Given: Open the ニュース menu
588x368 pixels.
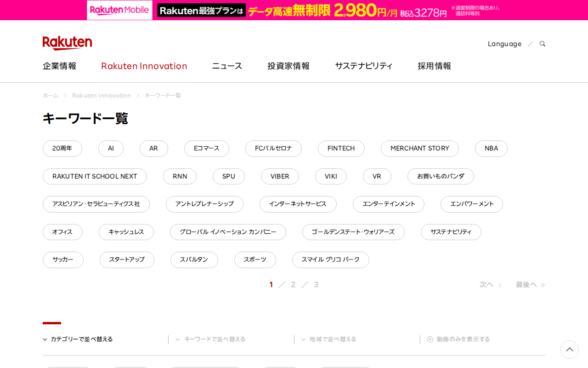Looking at the screenshot, I should [227, 66].
